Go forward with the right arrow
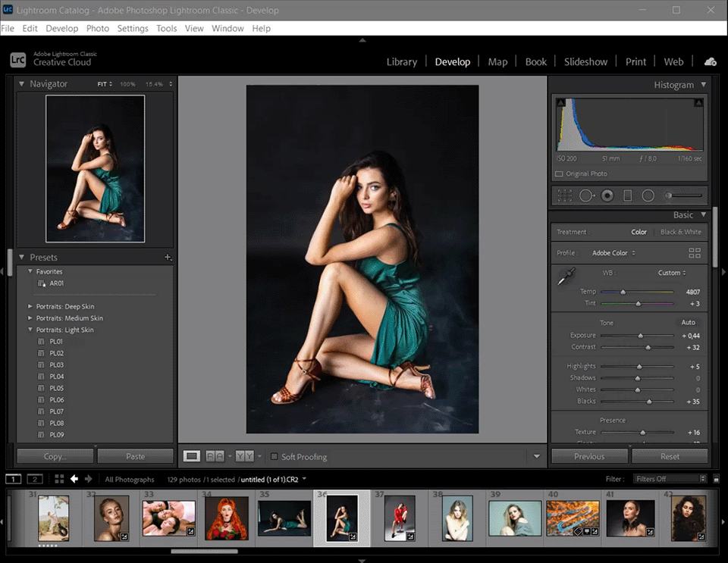Image resolution: width=728 pixels, height=563 pixels. 88,479
